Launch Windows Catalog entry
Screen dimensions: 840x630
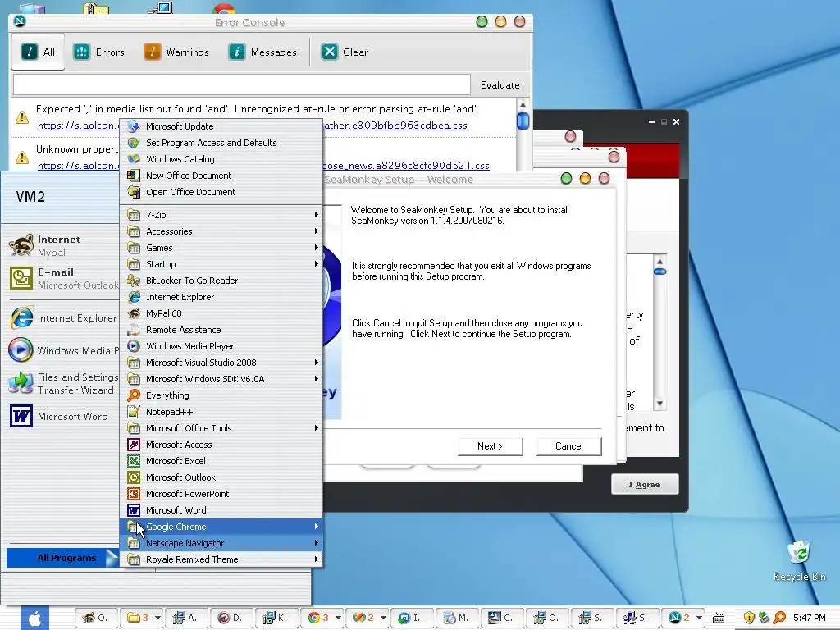click(221, 159)
